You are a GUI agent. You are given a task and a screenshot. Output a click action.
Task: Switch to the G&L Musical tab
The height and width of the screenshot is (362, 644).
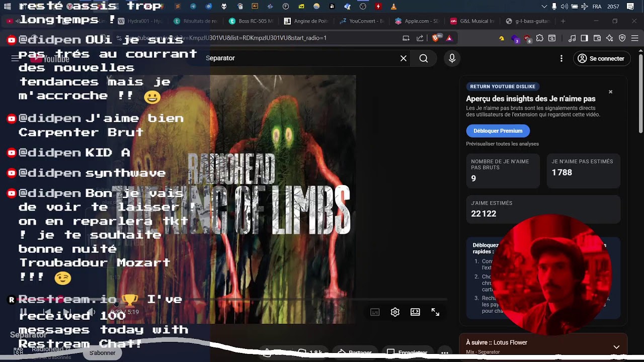tap(472, 21)
